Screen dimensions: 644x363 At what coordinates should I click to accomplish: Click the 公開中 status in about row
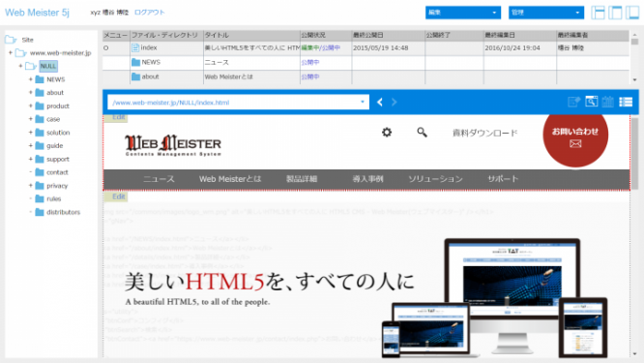click(x=310, y=76)
